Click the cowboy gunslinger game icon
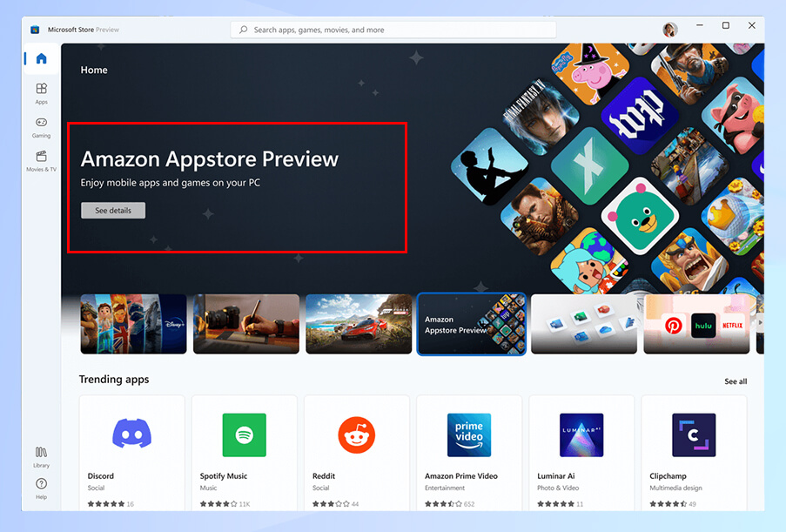The image size is (786, 532). [689, 71]
